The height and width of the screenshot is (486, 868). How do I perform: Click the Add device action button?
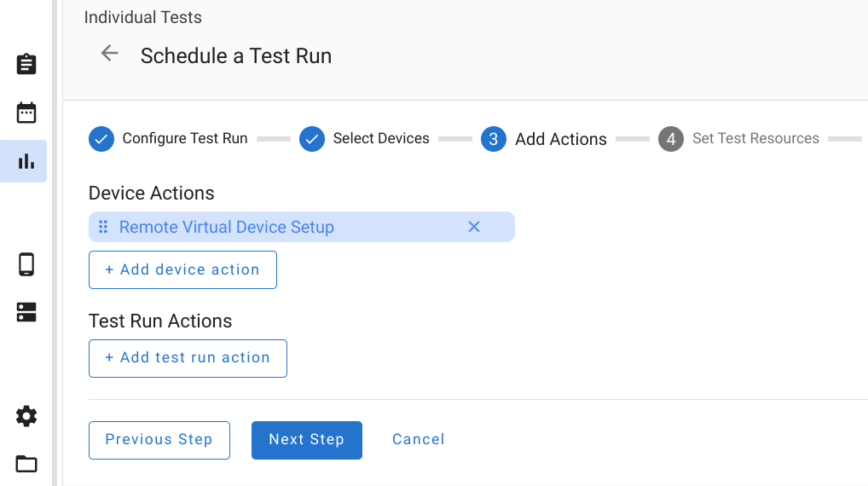click(x=182, y=269)
